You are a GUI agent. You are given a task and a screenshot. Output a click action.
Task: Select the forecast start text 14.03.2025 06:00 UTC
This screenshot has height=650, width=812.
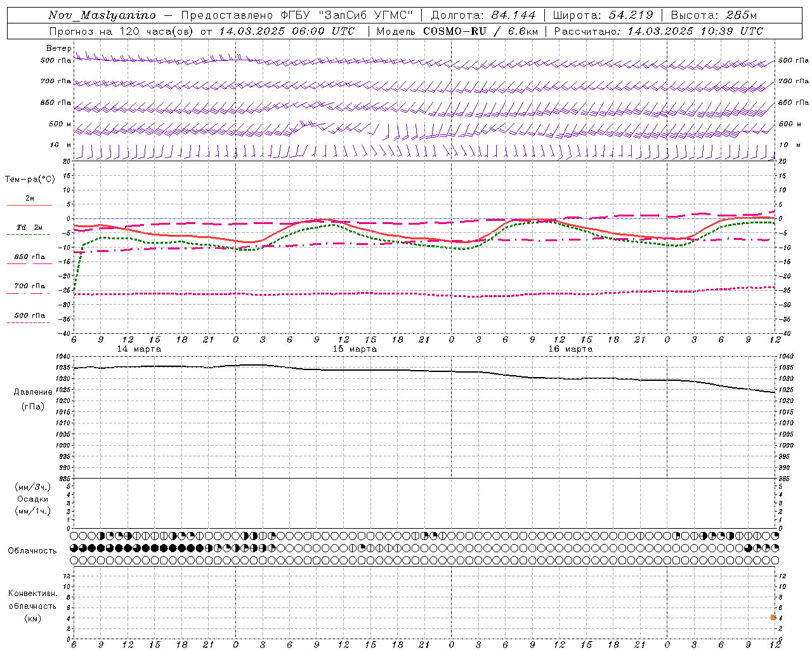[x=287, y=31]
